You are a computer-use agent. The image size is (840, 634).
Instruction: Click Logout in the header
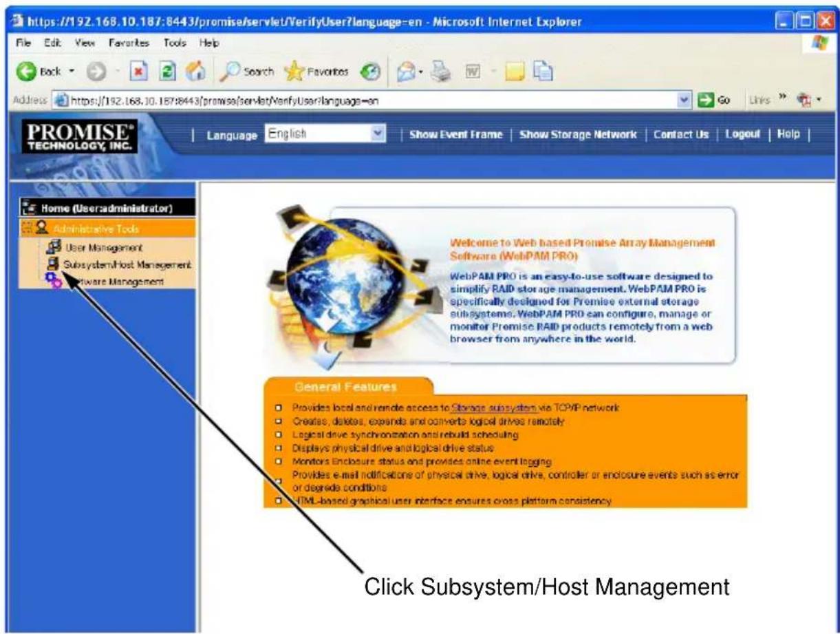coord(742,135)
